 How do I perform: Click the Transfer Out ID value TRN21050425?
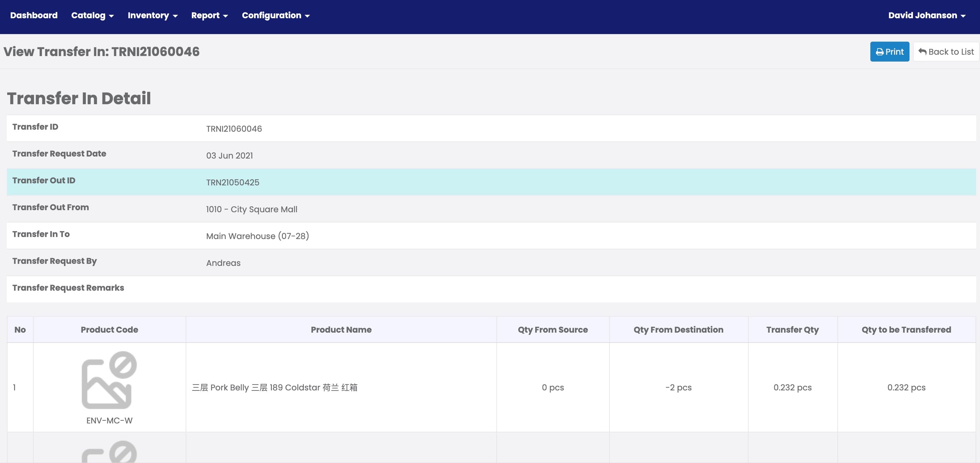click(x=232, y=182)
